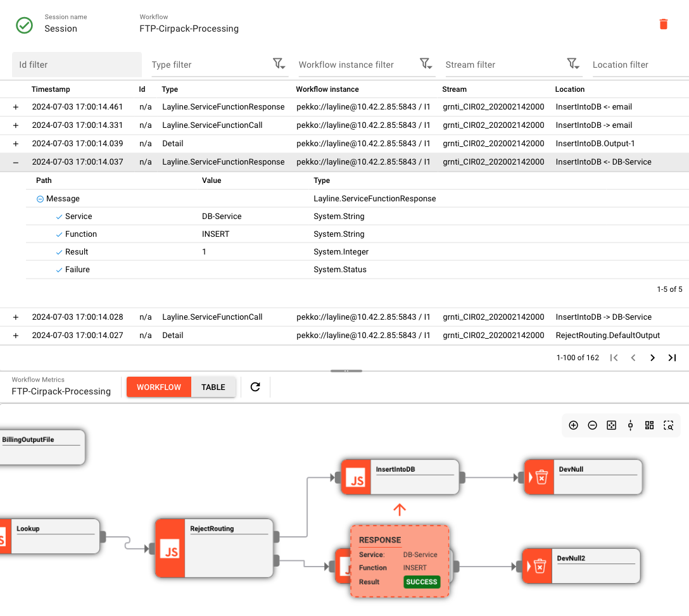Select the Result tree row
689x616 pixels.
point(357,252)
